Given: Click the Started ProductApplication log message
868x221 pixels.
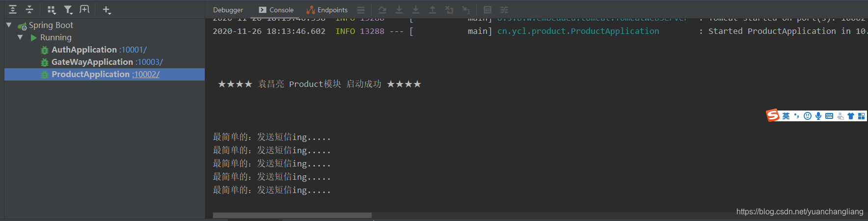Looking at the screenshot, I should 787,31.
